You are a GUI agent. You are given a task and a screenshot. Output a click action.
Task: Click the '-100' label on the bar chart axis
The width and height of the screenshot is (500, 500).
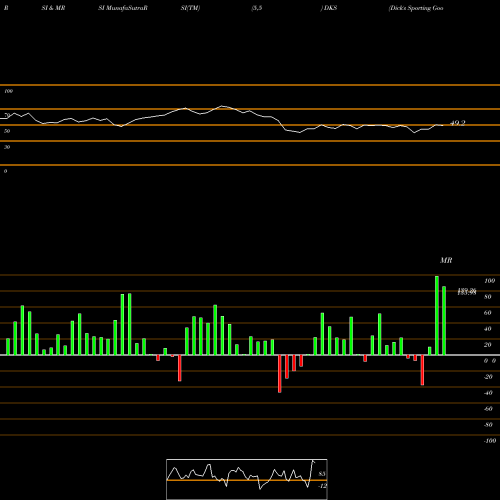pyautogui.click(x=490, y=441)
